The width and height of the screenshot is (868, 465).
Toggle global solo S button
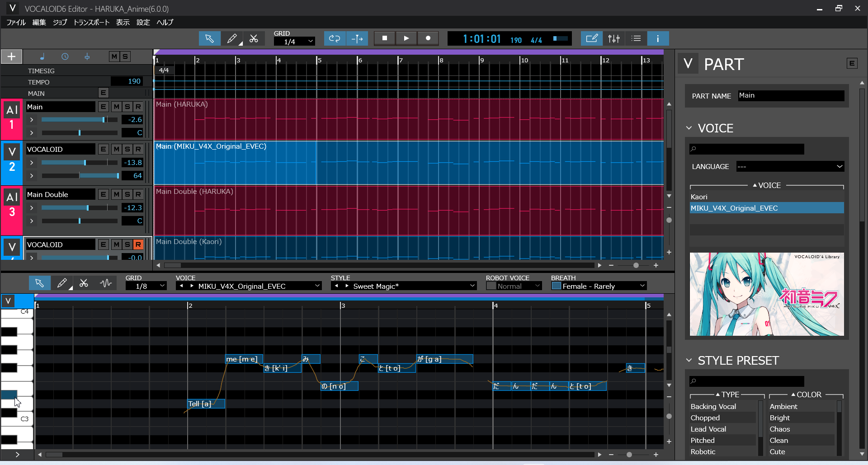(x=125, y=56)
